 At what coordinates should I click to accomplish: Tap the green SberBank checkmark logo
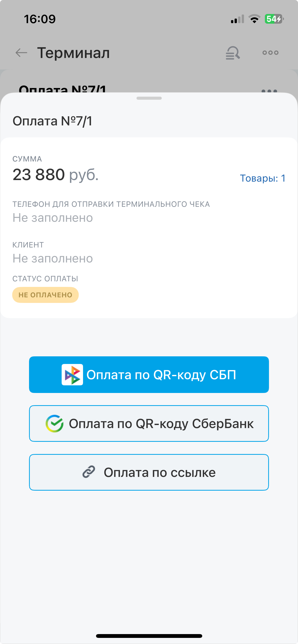55,423
